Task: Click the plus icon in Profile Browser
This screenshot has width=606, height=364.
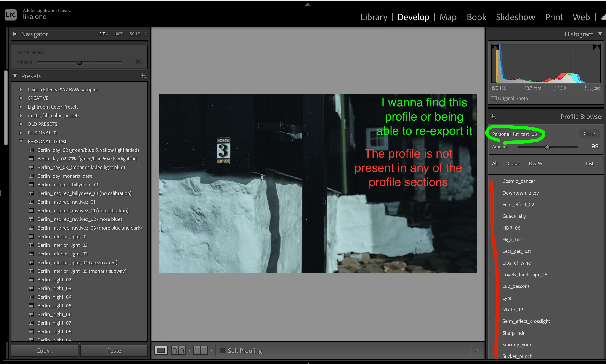Action: (493, 117)
